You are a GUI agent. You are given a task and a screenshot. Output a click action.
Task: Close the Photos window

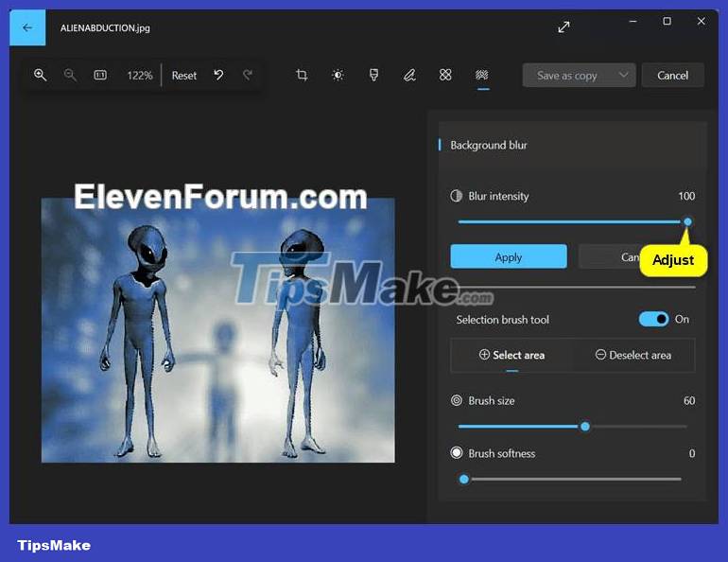(702, 21)
